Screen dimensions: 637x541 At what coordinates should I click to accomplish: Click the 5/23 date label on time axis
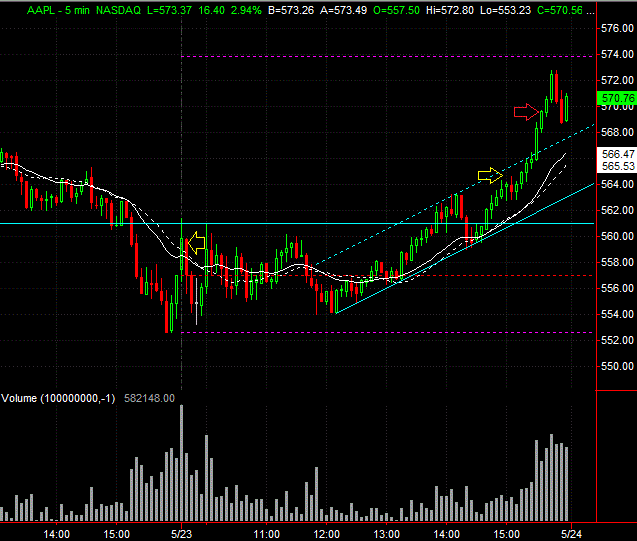click(x=181, y=534)
